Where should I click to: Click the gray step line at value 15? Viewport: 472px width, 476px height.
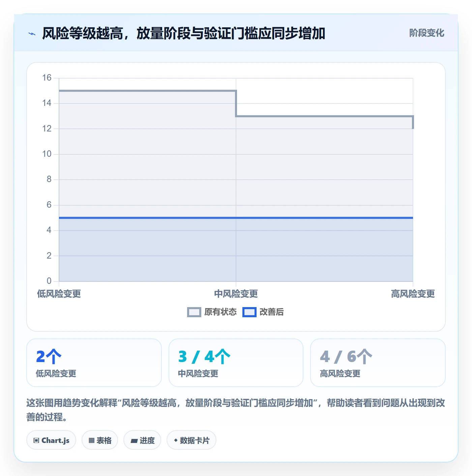click(147, 91)
